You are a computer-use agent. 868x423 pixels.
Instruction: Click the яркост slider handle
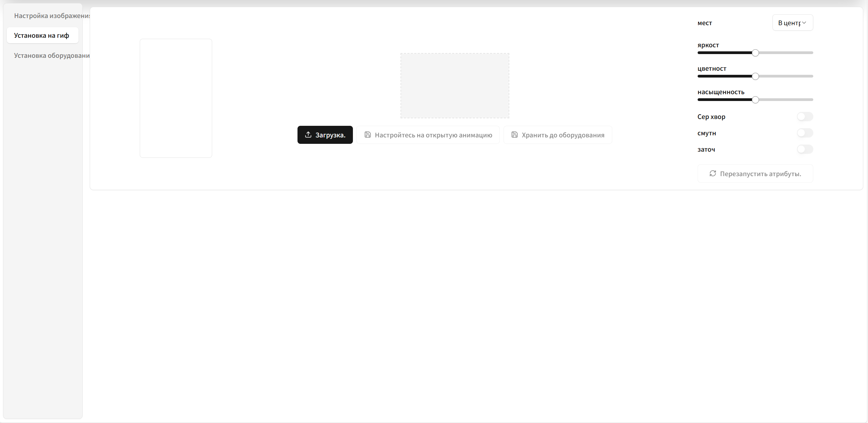tap(755, 53)
